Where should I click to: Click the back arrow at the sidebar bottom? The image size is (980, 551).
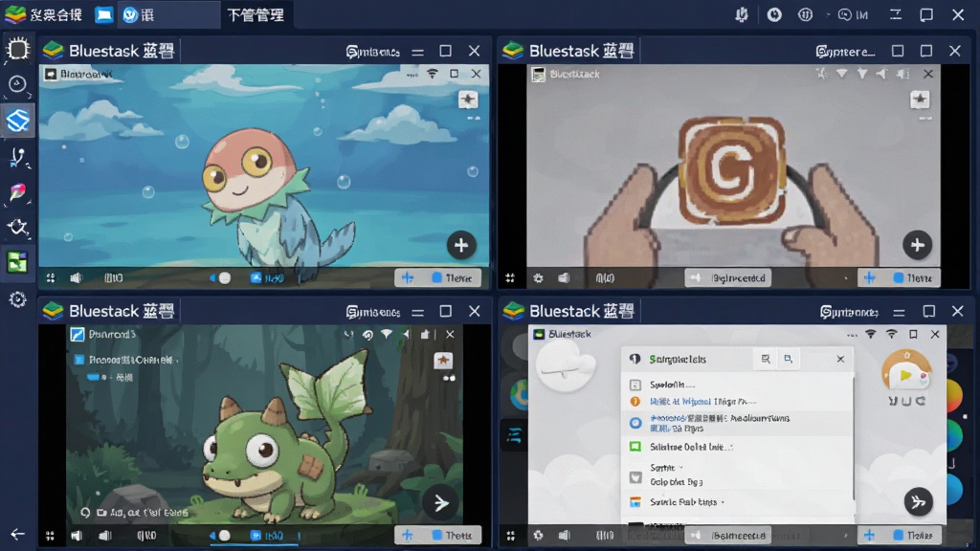click(x=17, y=534)
